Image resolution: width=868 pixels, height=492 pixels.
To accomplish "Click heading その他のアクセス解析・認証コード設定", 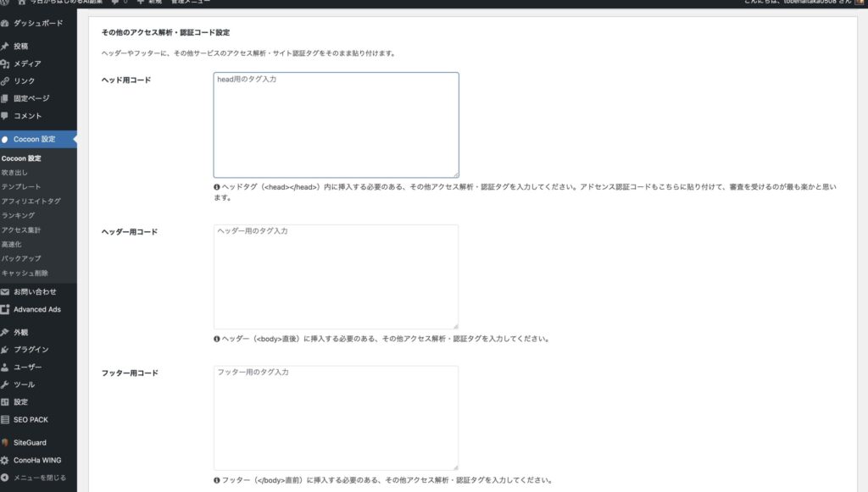I will [x=165, y=33].
